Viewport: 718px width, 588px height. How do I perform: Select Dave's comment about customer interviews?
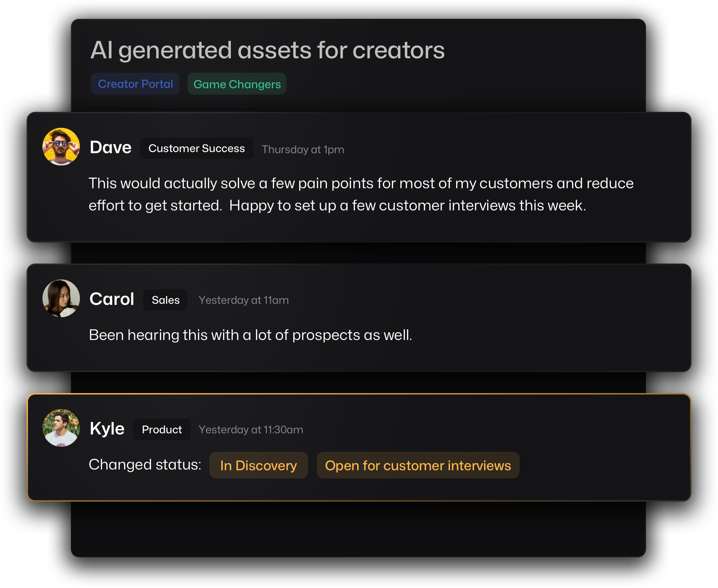click(x=361, y=195)
